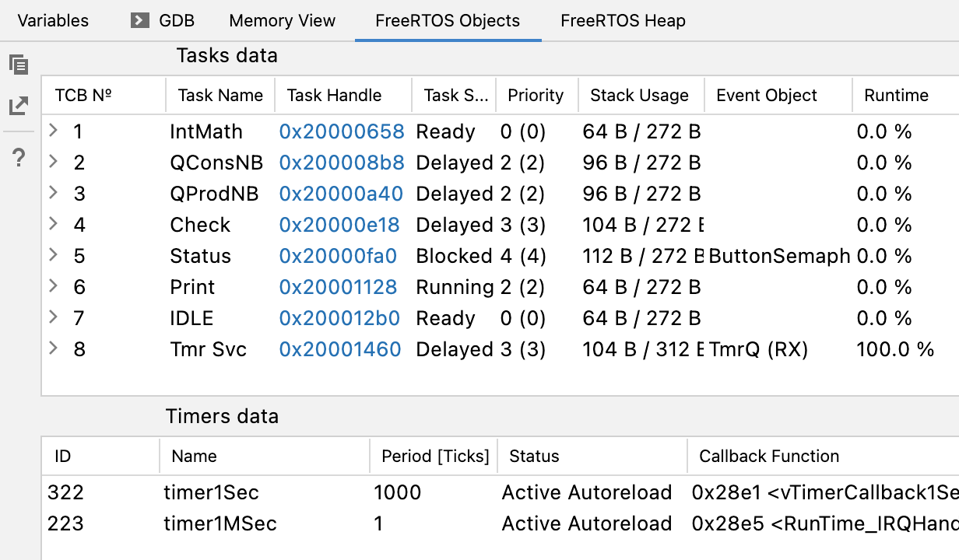Click the 0x20000fa0 Status handle
This screenshot has height=560, width=959.
[338, 256]
